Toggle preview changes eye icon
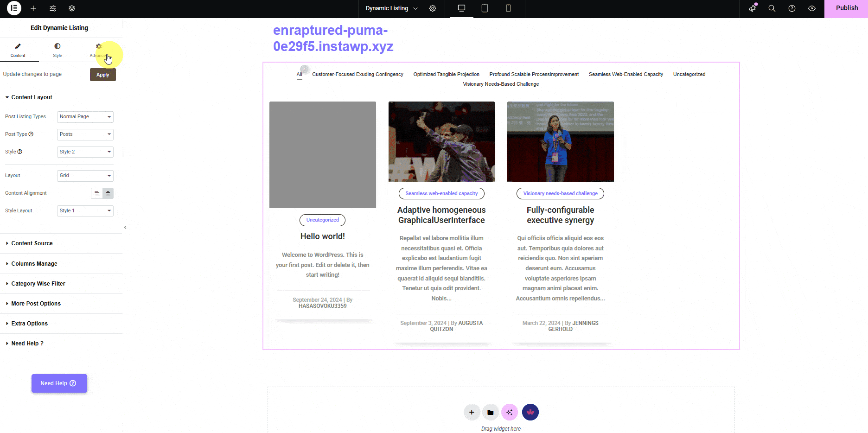 (x=812, y=8)
